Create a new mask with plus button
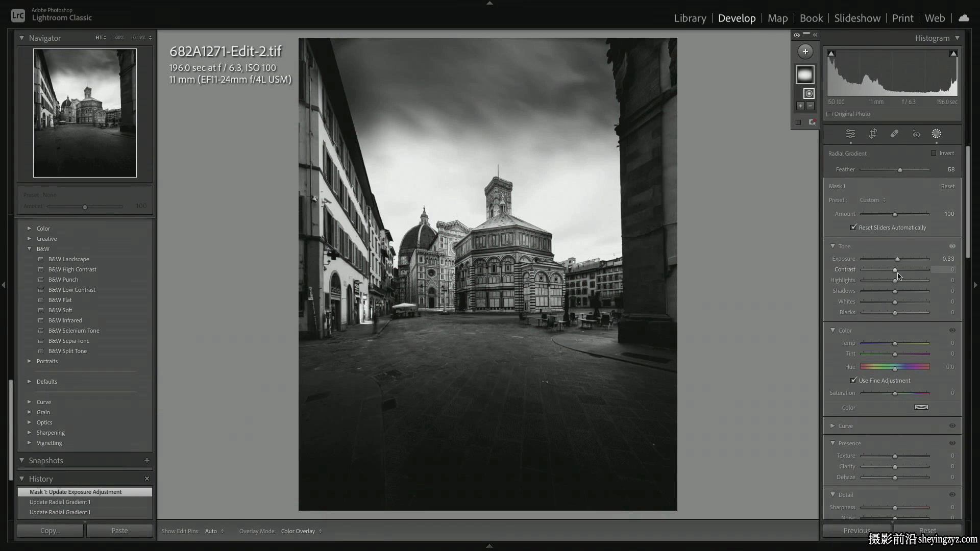Screen dimensions: 980x551 coord(805,52)
